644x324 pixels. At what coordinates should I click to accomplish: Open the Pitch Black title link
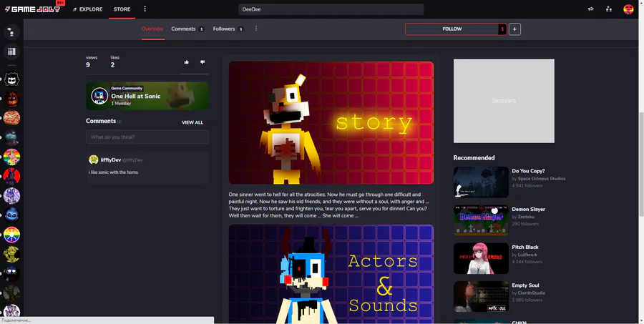tap(525, 247)
